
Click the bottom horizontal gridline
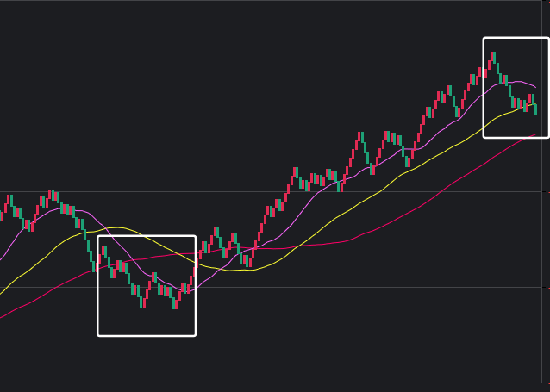click(259, 382)
